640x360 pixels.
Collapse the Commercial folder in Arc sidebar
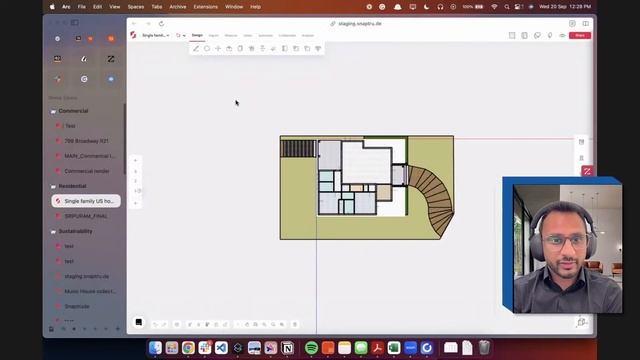53,111
